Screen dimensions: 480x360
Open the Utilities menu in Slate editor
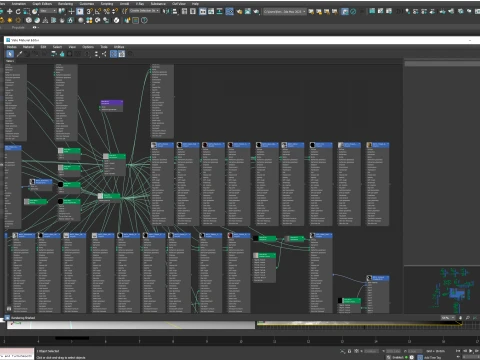(119, 47)
